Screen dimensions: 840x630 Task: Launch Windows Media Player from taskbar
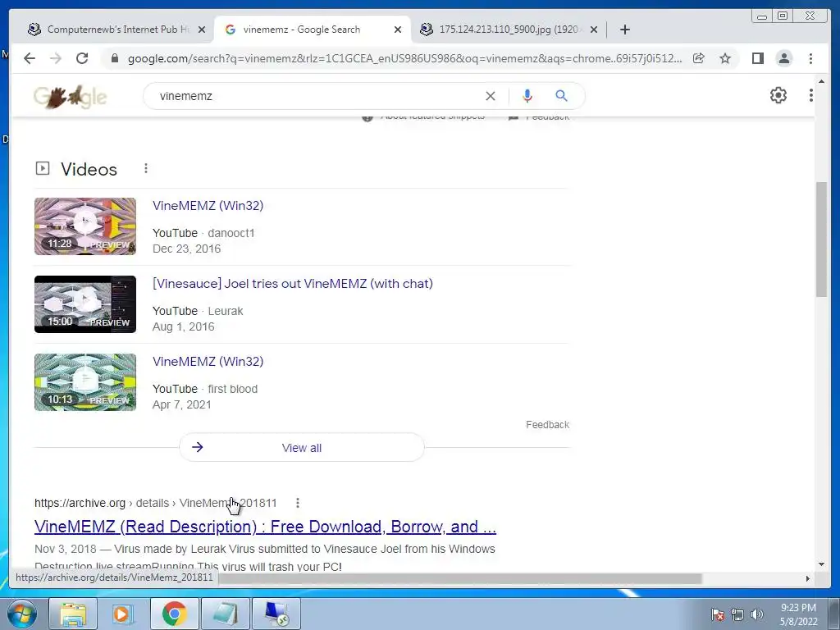[x=123, y=614]
